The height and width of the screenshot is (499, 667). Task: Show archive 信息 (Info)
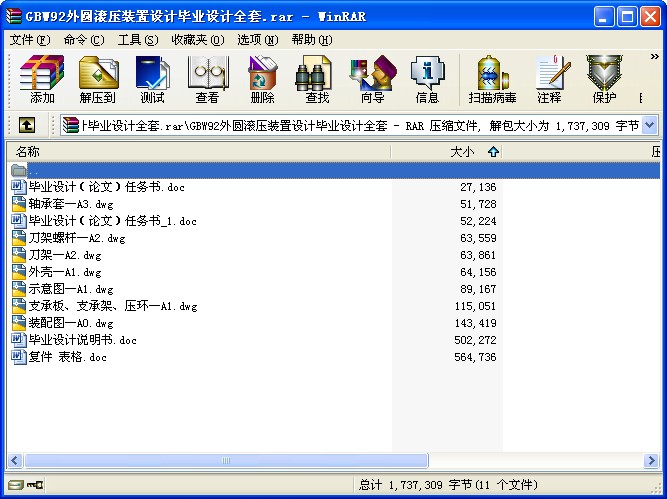pos(427,79)
